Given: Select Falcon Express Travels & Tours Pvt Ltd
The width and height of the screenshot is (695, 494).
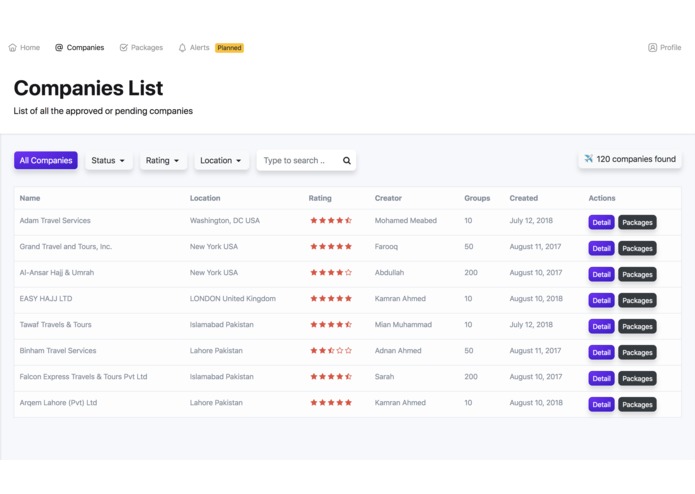Looking at the screenshot, I should pyautogui.click(x=83, y=377).
